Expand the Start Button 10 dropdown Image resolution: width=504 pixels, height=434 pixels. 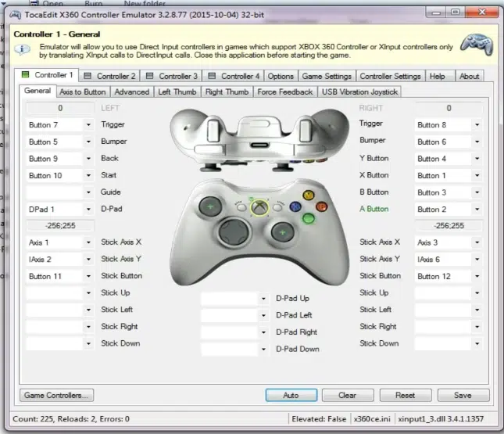point(89,175)
